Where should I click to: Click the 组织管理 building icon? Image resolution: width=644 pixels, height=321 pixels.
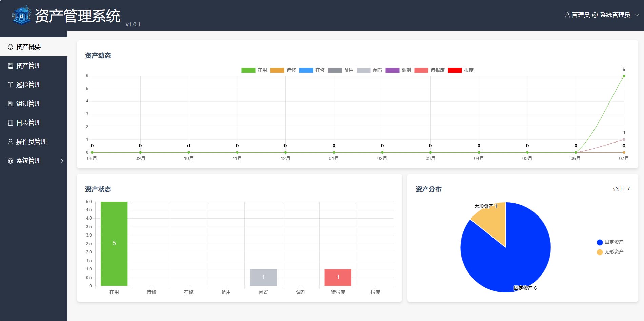click(x=11, y=104)
